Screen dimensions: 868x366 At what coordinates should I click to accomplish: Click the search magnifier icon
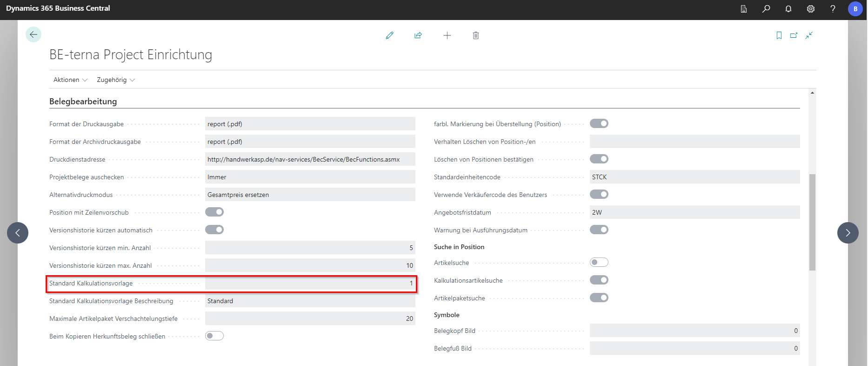point(766,9)
